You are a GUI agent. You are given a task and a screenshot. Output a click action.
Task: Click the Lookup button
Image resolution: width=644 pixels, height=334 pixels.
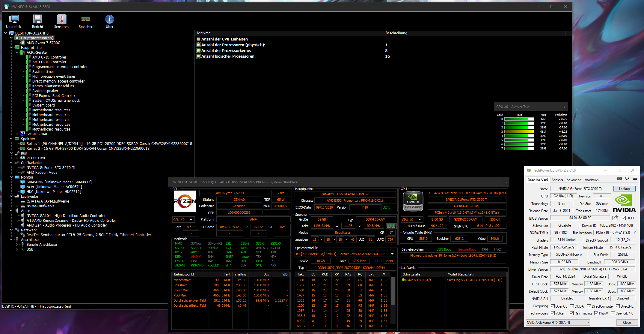pyautogui.click(x=624, y=189)
